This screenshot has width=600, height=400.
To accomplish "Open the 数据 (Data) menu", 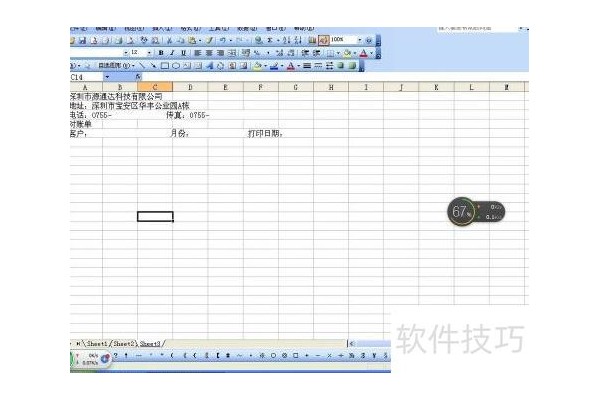I will tap(247, 29).
